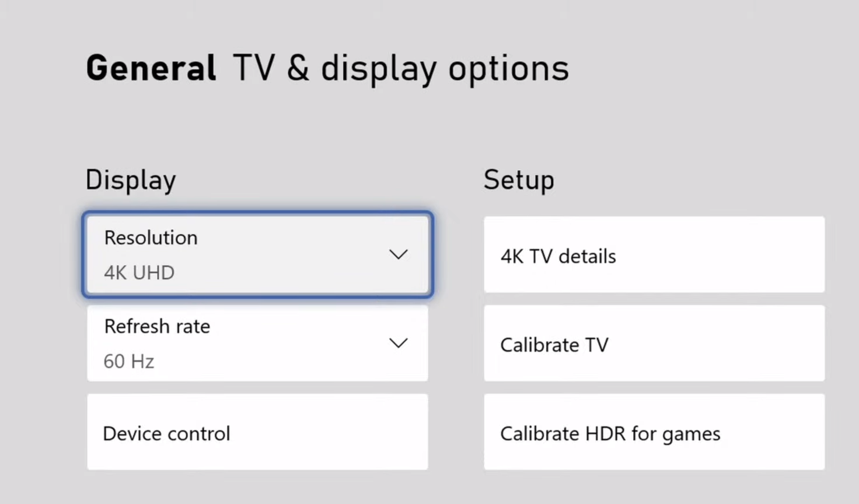The width and height of the screenshot is (859, 504).
Task: Begin HDR calibration for games
Action: [x=653, y=432]
